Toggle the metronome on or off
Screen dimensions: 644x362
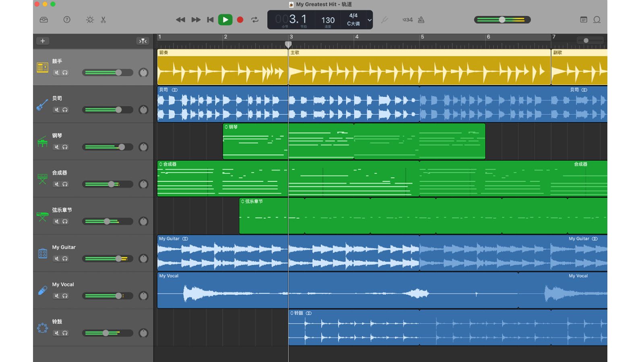click(x=421, y=20)
